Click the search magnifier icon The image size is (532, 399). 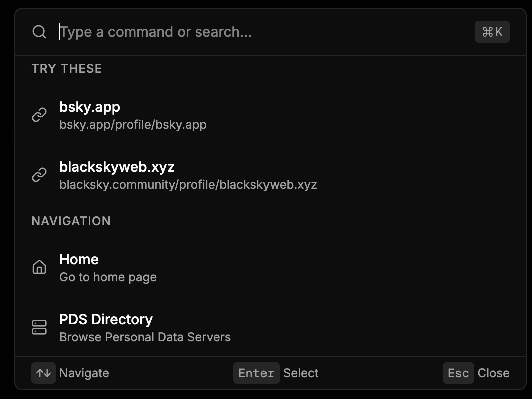pyautogui.click(x=39, y=32)
